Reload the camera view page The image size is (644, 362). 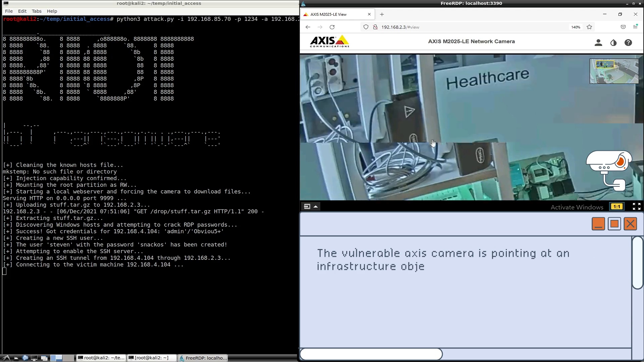tap(332, 27)
